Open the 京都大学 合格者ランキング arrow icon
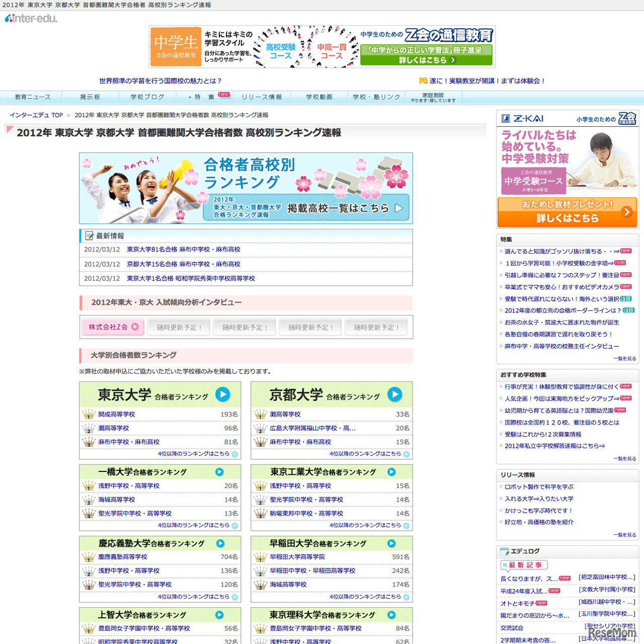 point(394,394)
